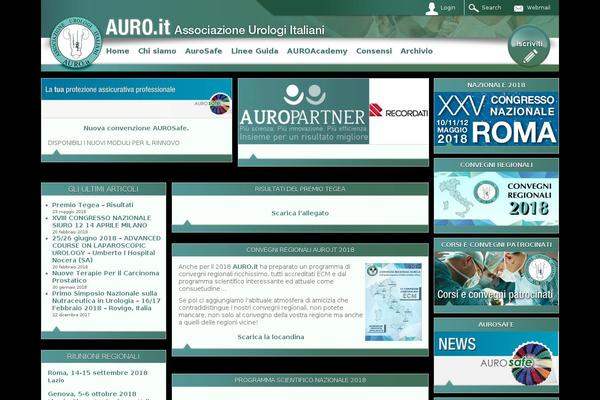This screenshot has width=600, height=400.
Task: Click the Nazionale 2018 sidebar heading
Action: tap(496, 85)
